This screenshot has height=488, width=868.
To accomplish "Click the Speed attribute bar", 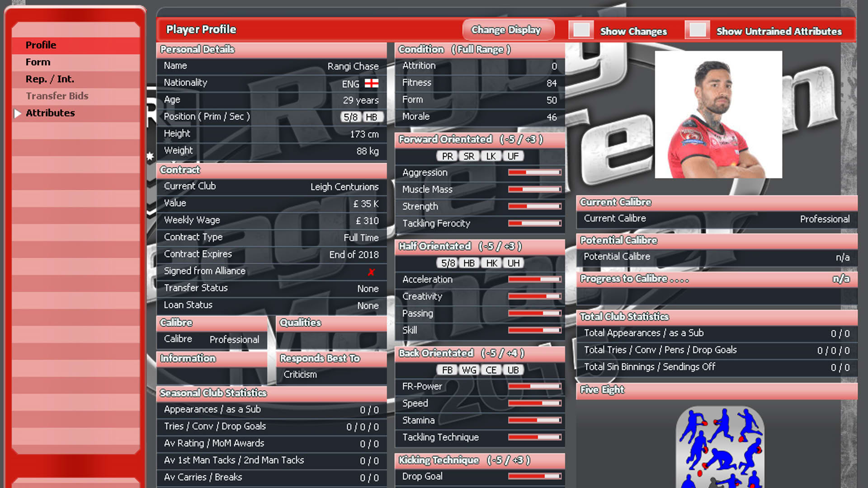I will click(534, 404).
